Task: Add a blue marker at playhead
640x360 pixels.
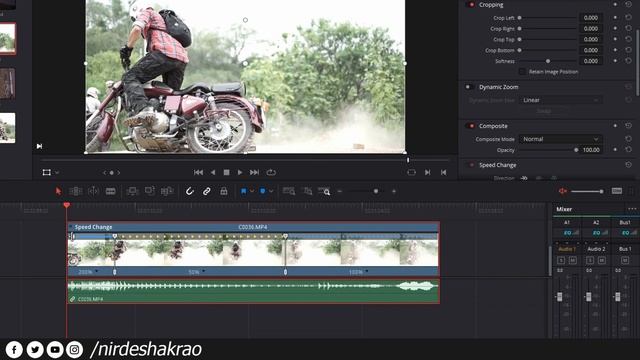Action: point(263,191)
